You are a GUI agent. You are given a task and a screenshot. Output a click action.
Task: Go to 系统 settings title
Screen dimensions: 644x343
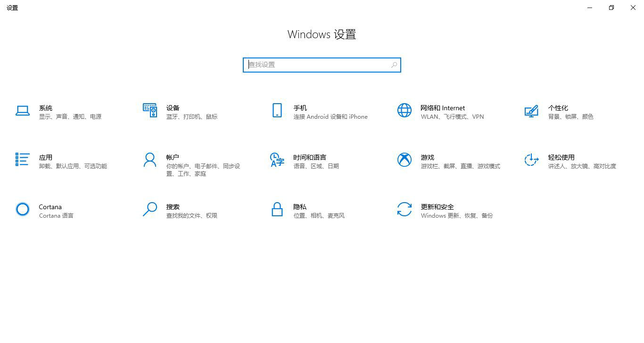[46, 108]
